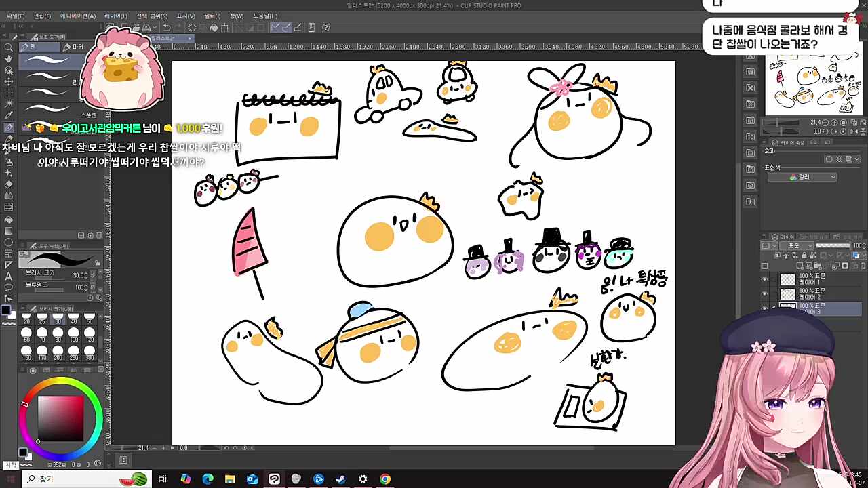Screen dimensions: 868x488
Task: Open the 표준 blending mode dropdown
Action: (796, 245)
